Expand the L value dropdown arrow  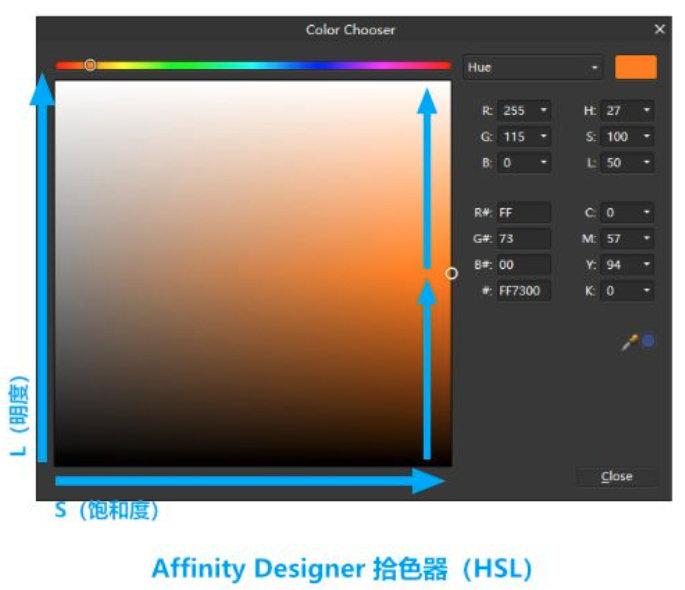click(x=647, y=162)
